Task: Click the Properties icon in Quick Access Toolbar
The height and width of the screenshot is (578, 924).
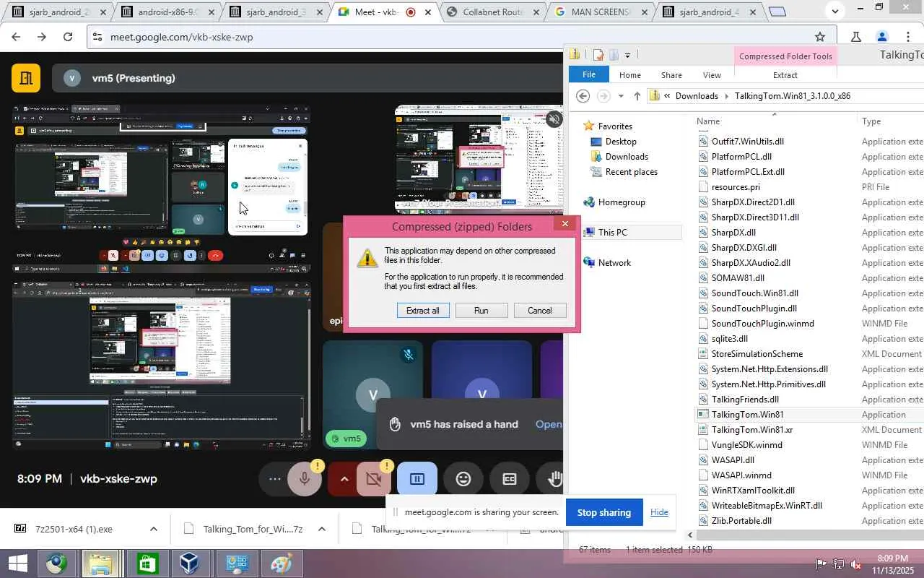Action: (598, 55)
